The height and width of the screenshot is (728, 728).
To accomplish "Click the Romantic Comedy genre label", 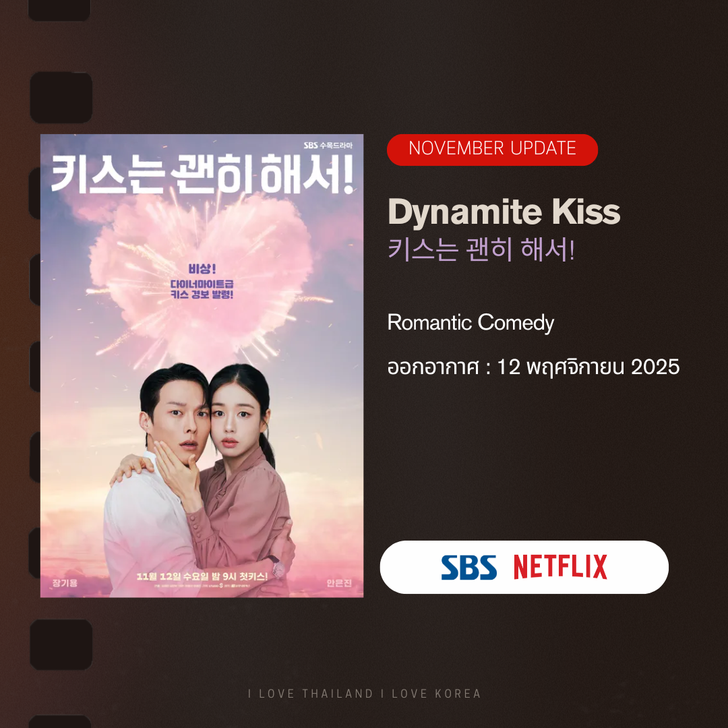I will pyautogui.click(x=471, y=323).
